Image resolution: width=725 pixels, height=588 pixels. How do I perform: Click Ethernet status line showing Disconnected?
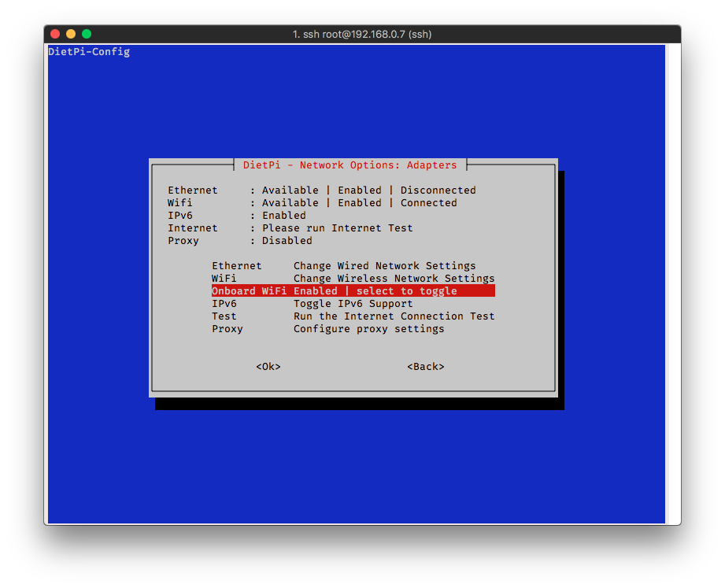(322, 190)
